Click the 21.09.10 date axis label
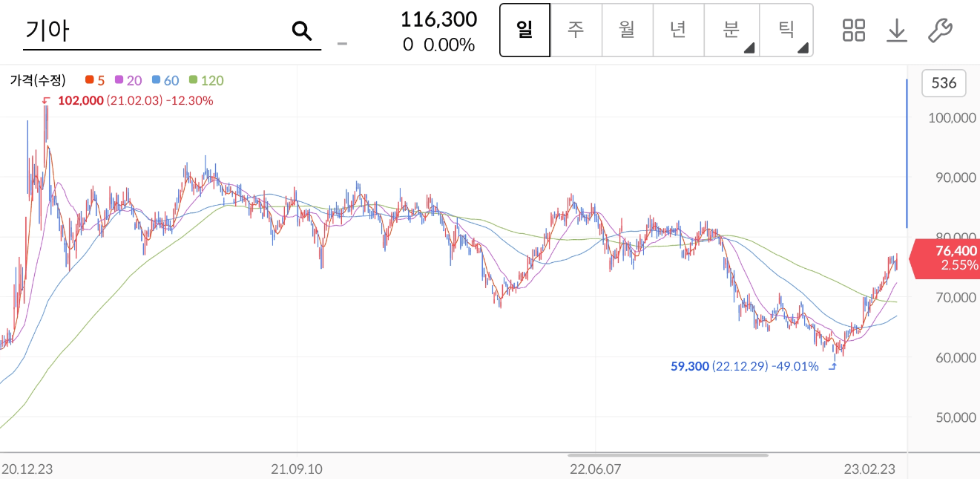The width and height of the screenshot is (980, 479). [x=297, y=469]
